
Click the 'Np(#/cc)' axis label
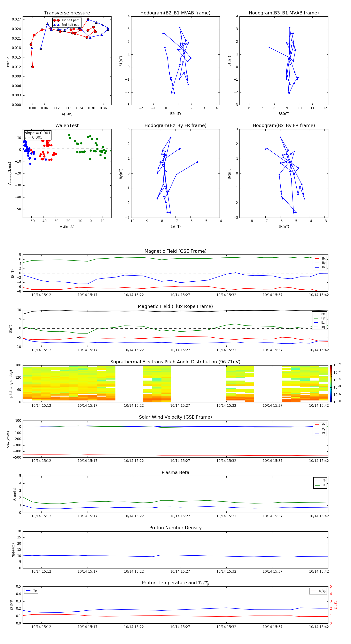[13, 550]
